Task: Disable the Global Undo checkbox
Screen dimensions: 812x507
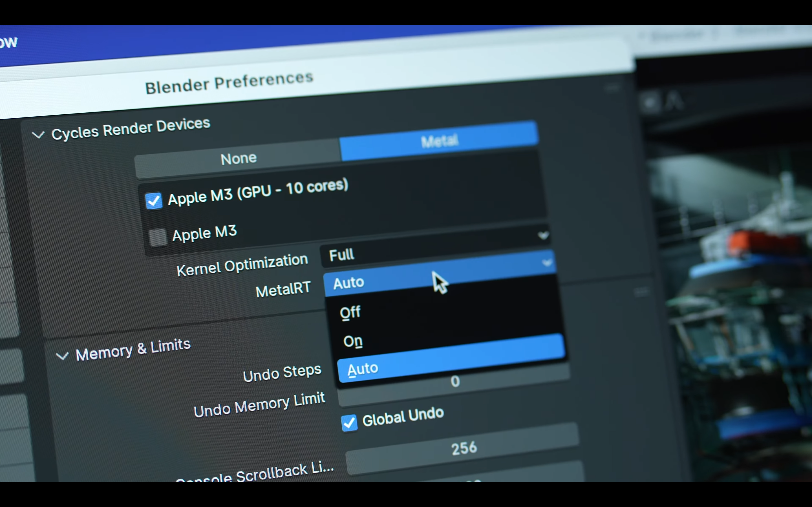Action: click(x=349, y=422)
